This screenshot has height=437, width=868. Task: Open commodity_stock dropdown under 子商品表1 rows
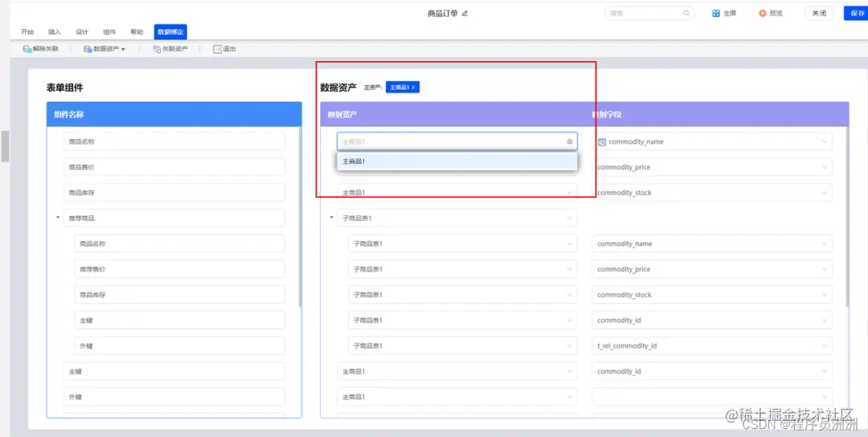(825, 295)
